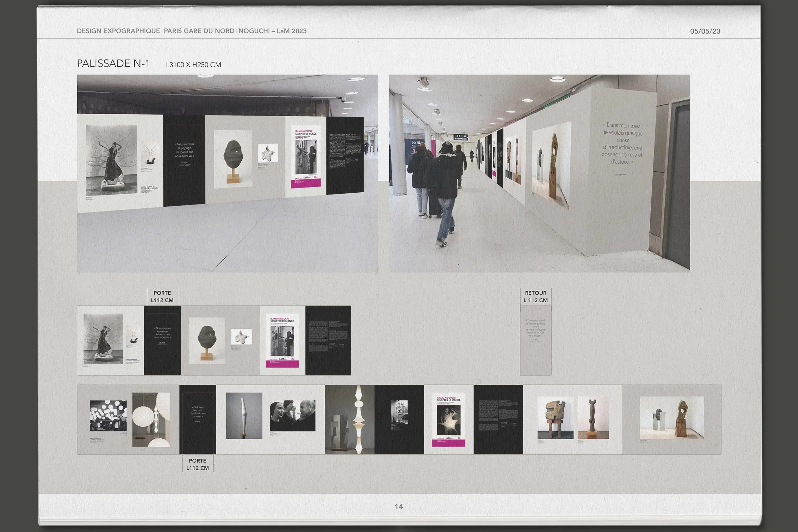Screen dimensions: 798x532
Task: Select the two bronze sculptures panel
Action: pyautogui.click(x=573, y=420)
